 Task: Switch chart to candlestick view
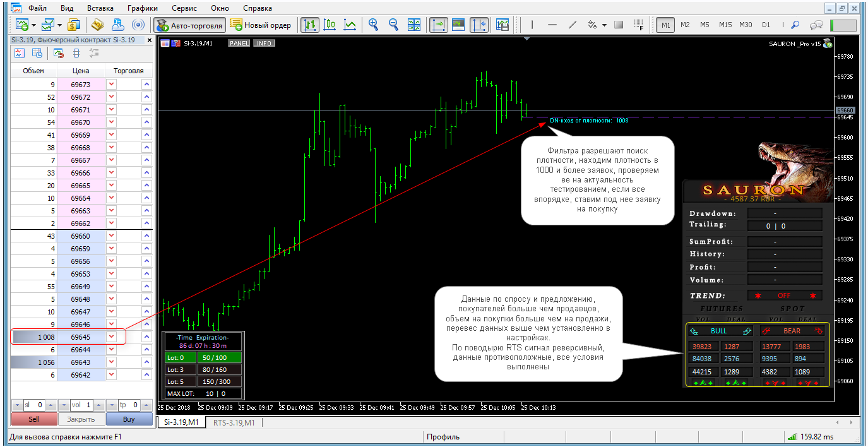point(330,25)
